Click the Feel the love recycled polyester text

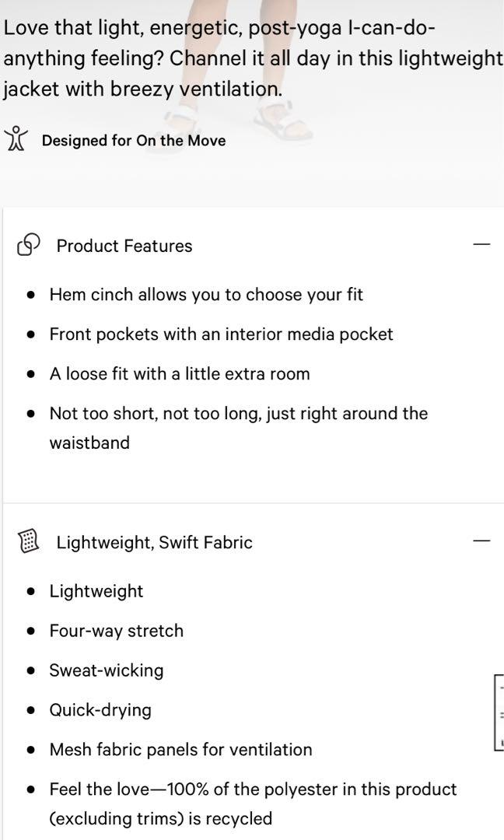pyautogui.click(x=253, y=803)
